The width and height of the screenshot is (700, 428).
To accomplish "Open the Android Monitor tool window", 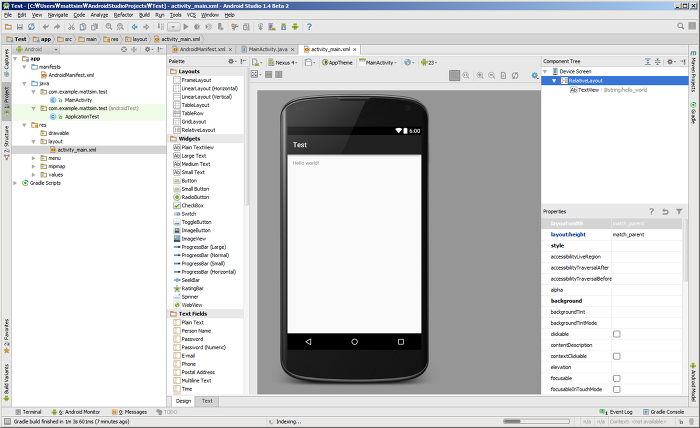I will tap(76, 412).
